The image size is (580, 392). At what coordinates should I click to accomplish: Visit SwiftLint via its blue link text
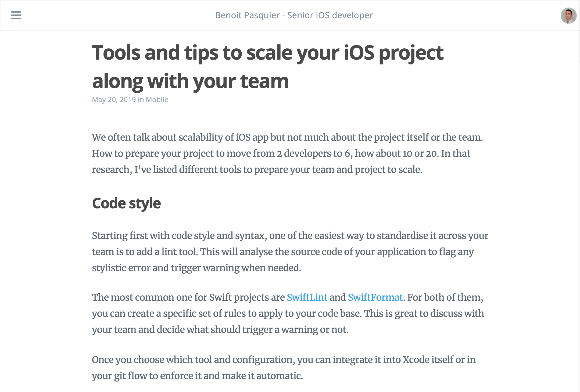pos(307,297)
